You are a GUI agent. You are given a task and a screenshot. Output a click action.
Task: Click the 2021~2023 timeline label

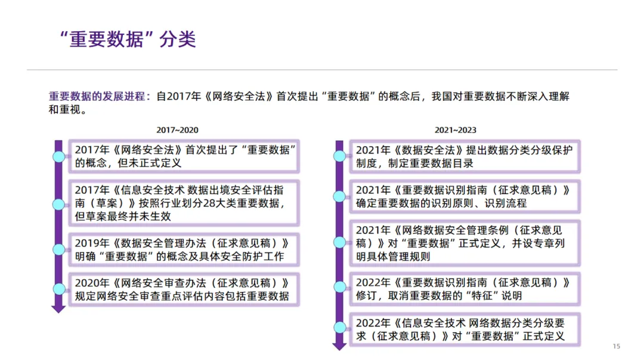(456, 130)
